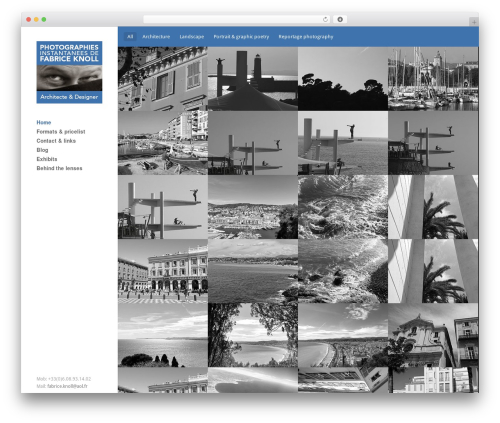500x423 pixels.
Task: Show Portrait & graphic poetry photos
Action: point(241,37)
